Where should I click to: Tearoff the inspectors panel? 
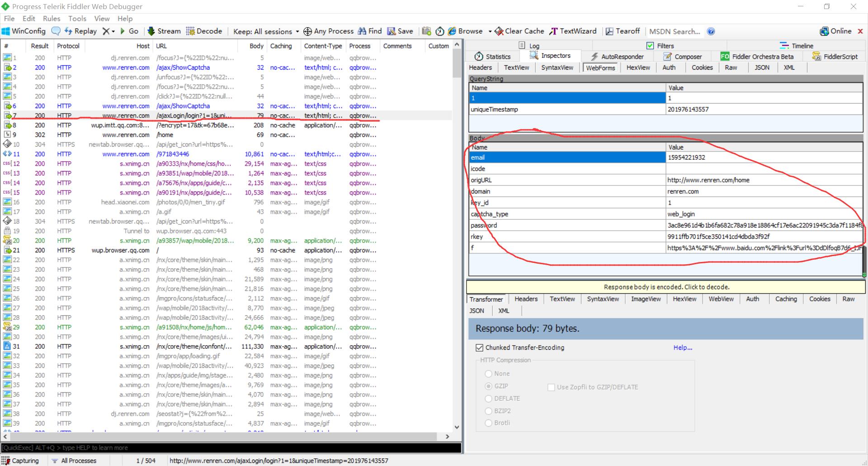point(623,31)
